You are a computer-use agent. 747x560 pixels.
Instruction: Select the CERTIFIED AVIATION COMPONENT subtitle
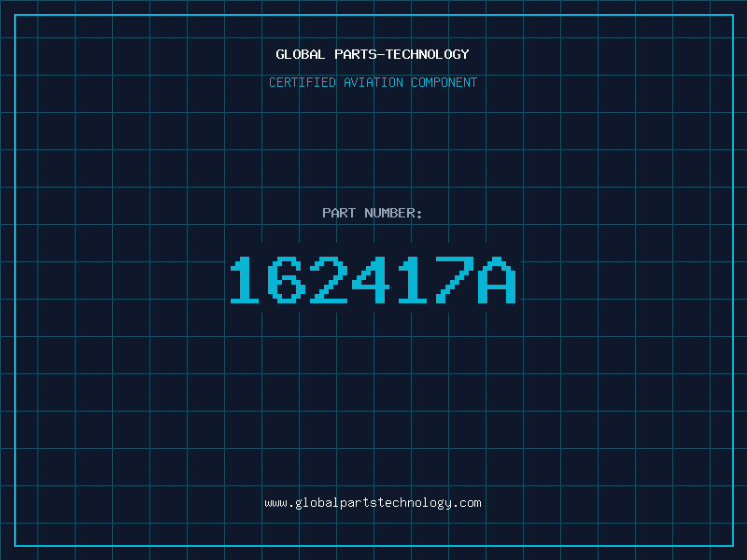(x=373, y=82)
